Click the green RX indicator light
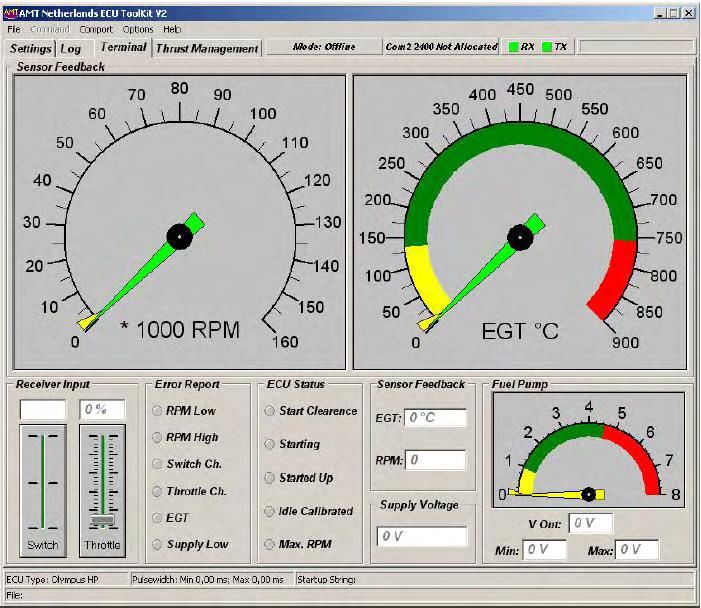701x608 pixels. pyautogui.click(x=514, y=46)
